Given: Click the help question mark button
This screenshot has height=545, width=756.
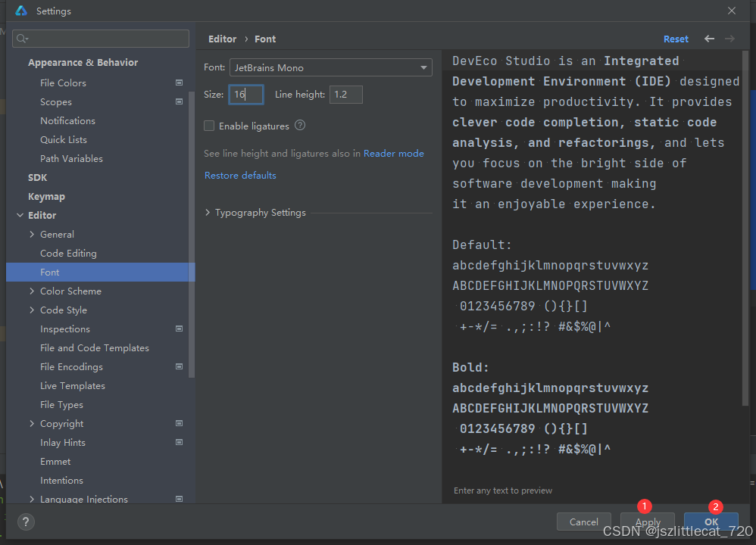Looking at the screenshot, I should coord(26,522).
